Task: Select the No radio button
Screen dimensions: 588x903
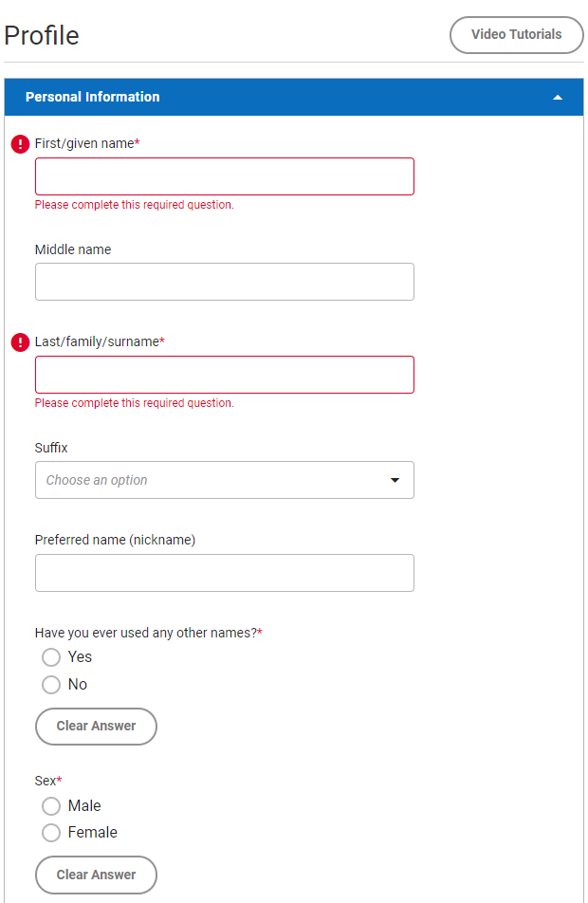Action: click(51, 684)
